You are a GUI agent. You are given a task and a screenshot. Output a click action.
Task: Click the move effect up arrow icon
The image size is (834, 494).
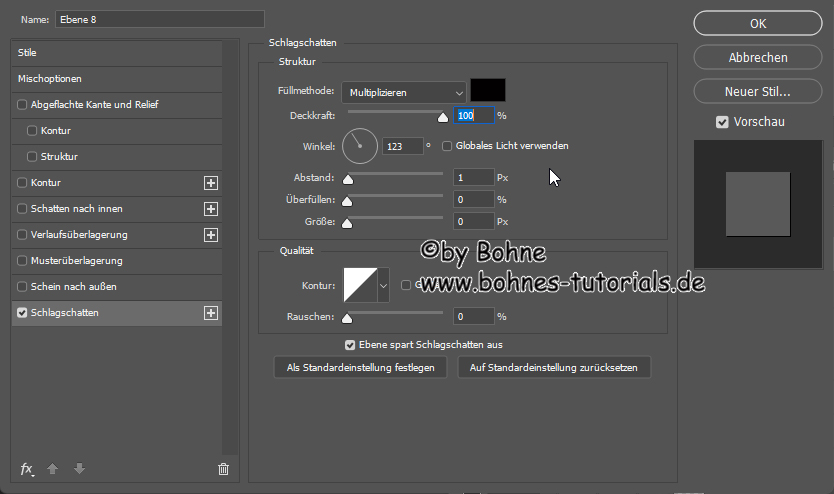pyautogui.click(x=51, y=468)
